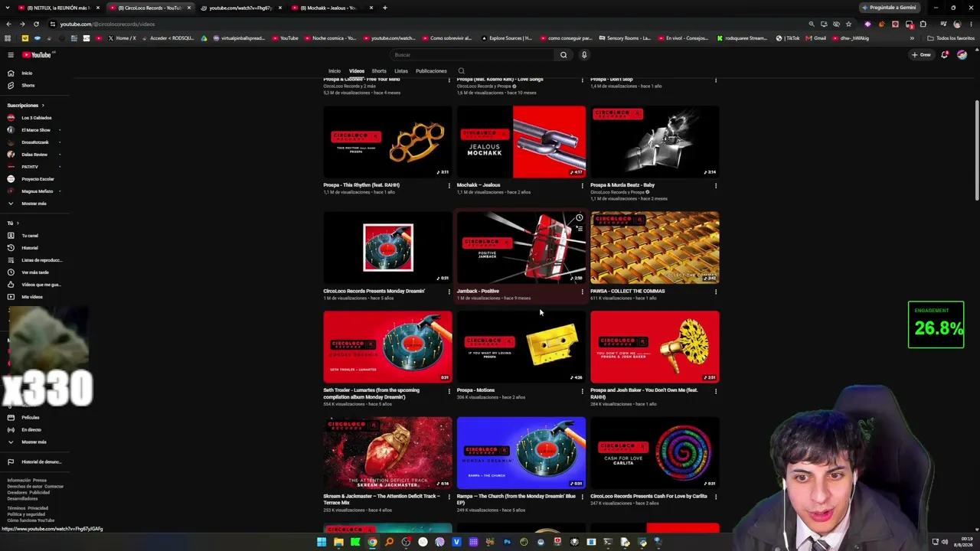The height and width of the screenshot is (551, 980).
Task: Click the Crear button
Action: (921, 54)
